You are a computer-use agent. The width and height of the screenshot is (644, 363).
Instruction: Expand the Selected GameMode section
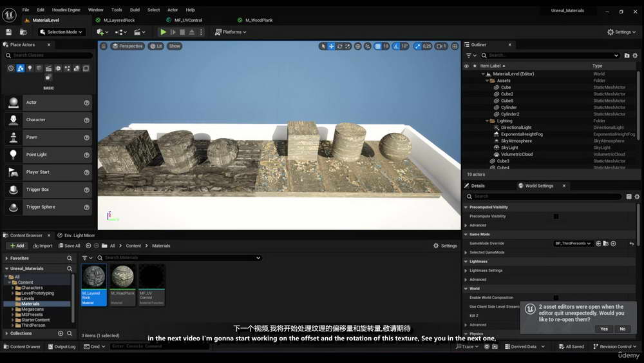click(466, 252)
